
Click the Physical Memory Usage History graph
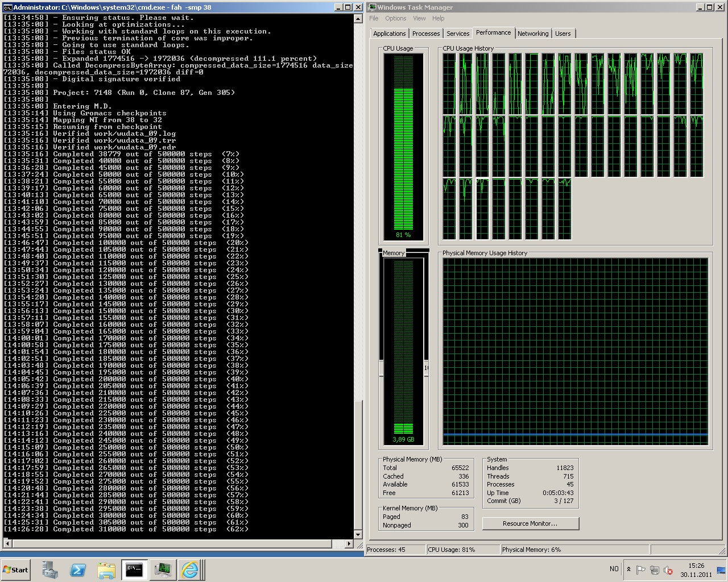point(576,352)
